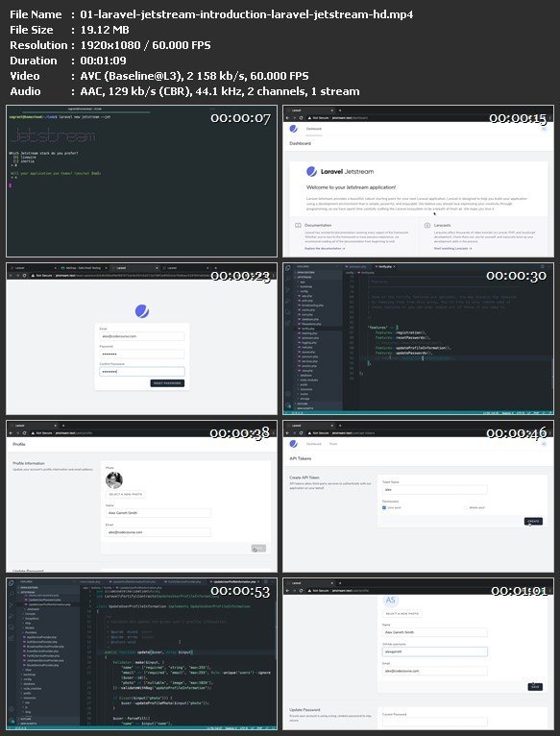Screen dimensions: 560x736
Task: Click the Laracasts camera icon in the 00:00:15 frame
Action: (x=427, y=225)
